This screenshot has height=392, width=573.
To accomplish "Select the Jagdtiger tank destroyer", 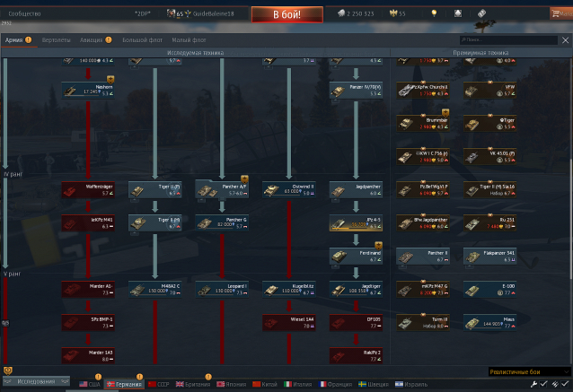I will 356,290.
